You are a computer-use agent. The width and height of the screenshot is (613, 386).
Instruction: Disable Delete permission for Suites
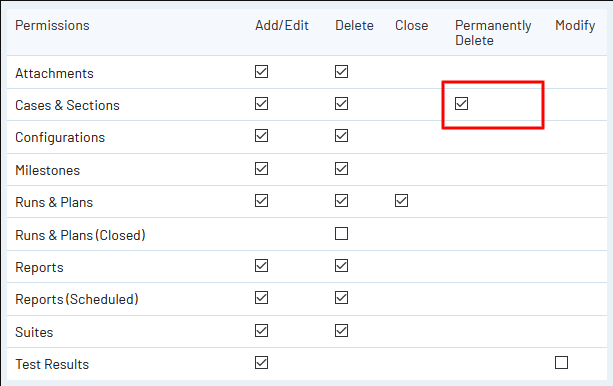(341, 330)
